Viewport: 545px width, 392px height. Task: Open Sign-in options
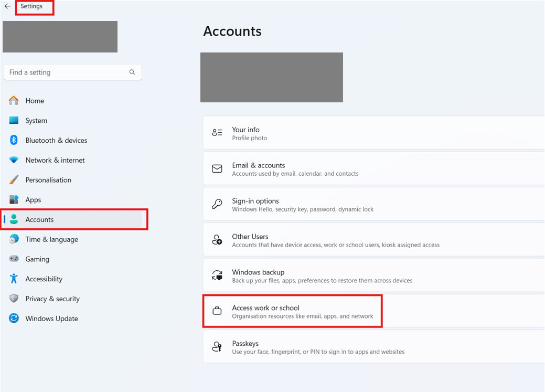coord(374,204)
